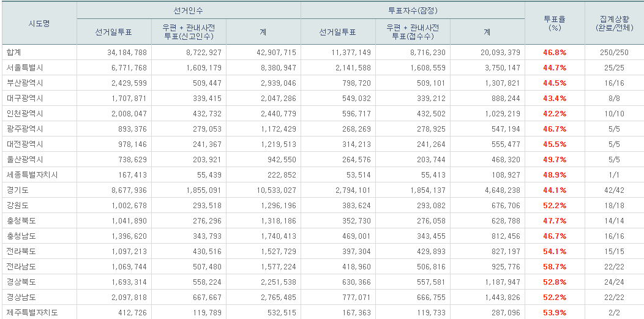Click the 집계상황 (완료/전체) column header
644x319 pixels.
tap(614, 23)
